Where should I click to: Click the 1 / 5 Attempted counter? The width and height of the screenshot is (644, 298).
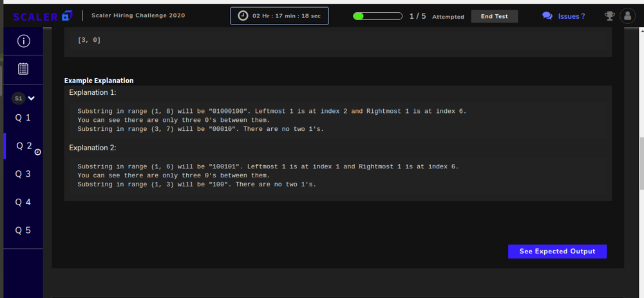coord(437,17)
